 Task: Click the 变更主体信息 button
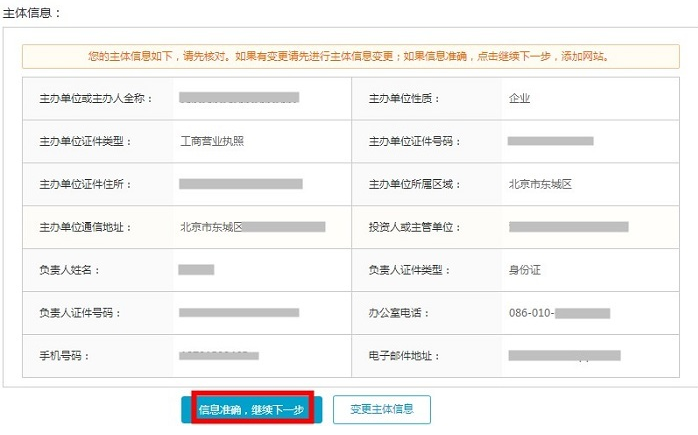(x=381, y=409)
